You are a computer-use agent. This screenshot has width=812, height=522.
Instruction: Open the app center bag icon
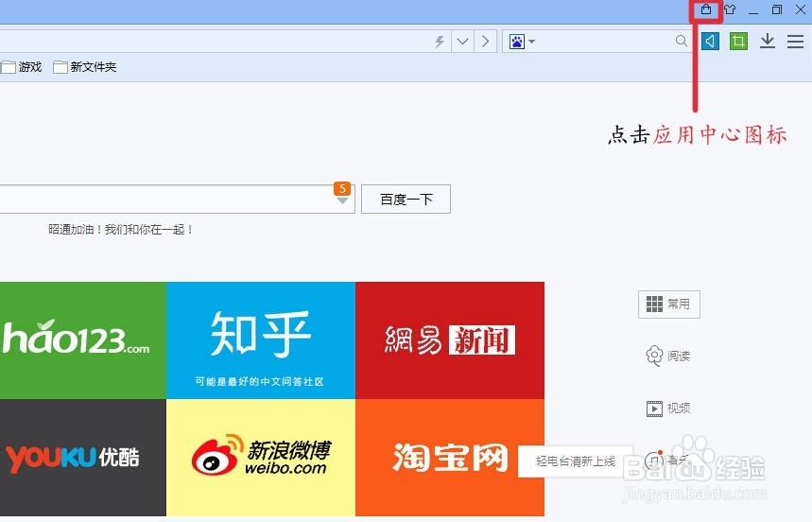[706, 9]
